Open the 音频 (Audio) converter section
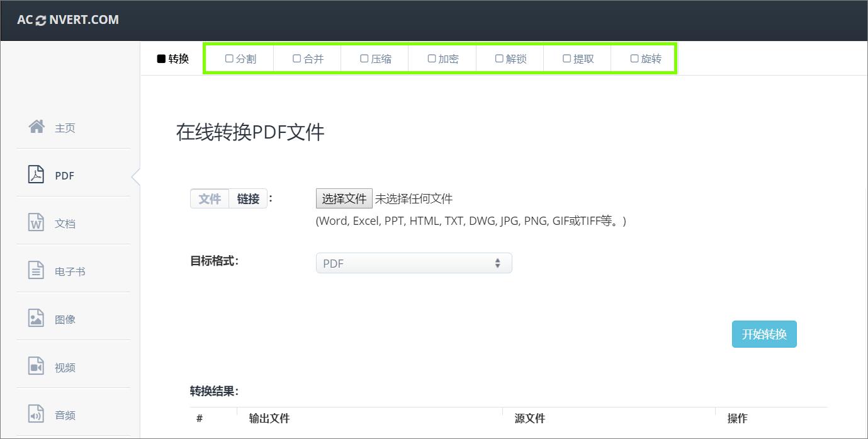 tap(65, 414)
